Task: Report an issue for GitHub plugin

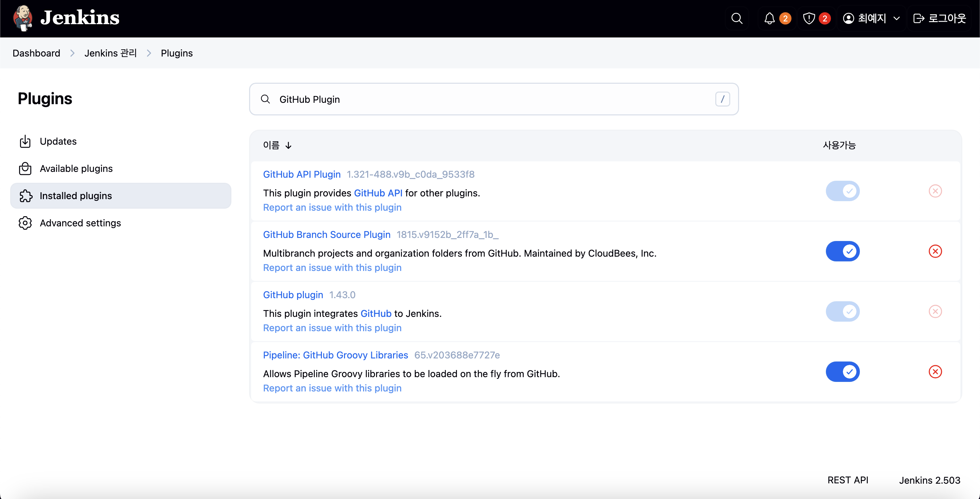Action: (x=332, y=327)
